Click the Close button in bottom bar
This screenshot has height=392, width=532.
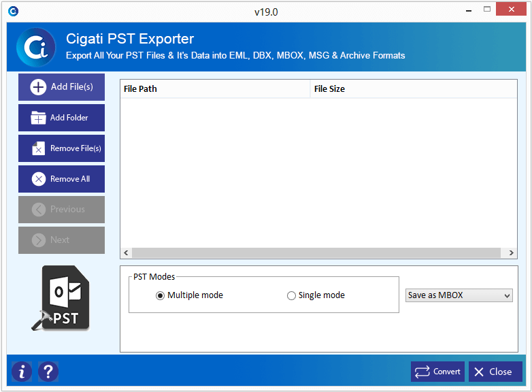(495, 372)
